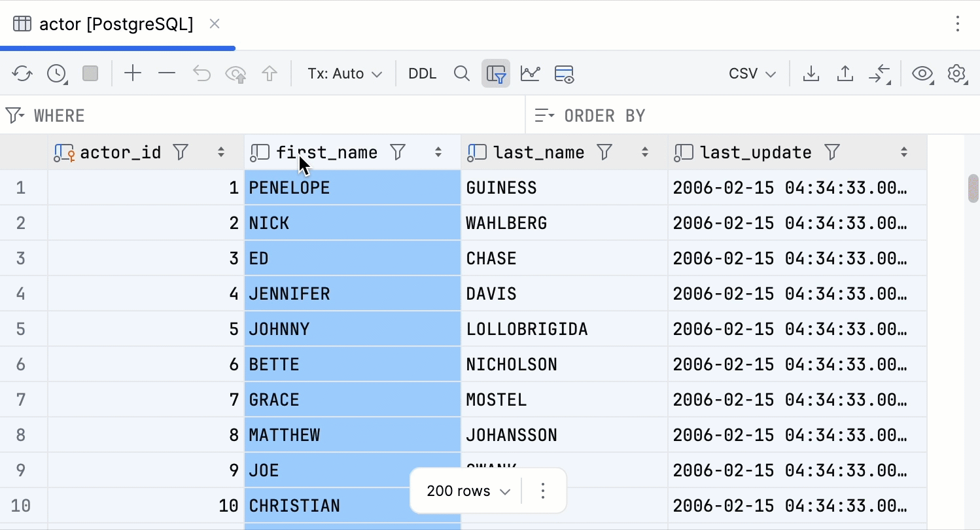Submit changes with the upload arrow icon

pos(845,73)
